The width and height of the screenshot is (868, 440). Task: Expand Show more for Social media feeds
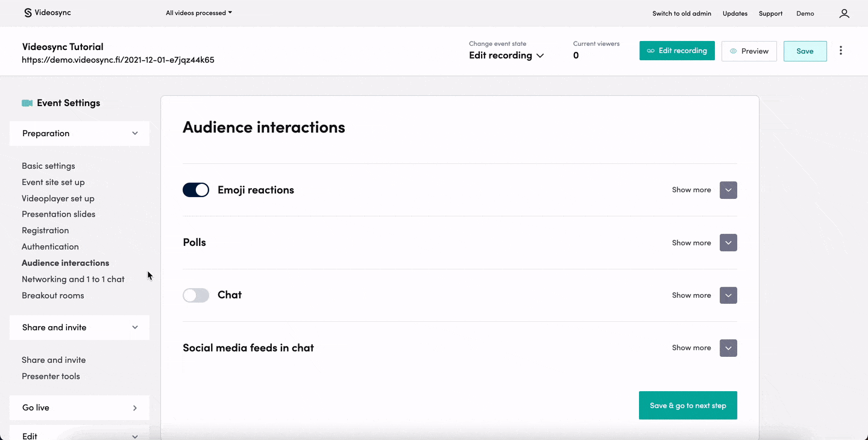click(728, 348)
